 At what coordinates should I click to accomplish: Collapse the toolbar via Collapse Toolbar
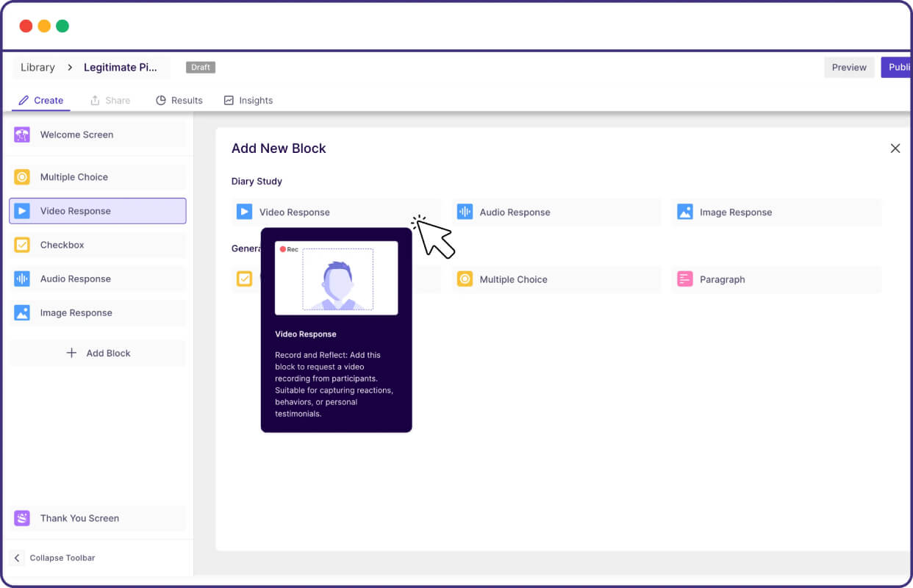coord(54,558)
